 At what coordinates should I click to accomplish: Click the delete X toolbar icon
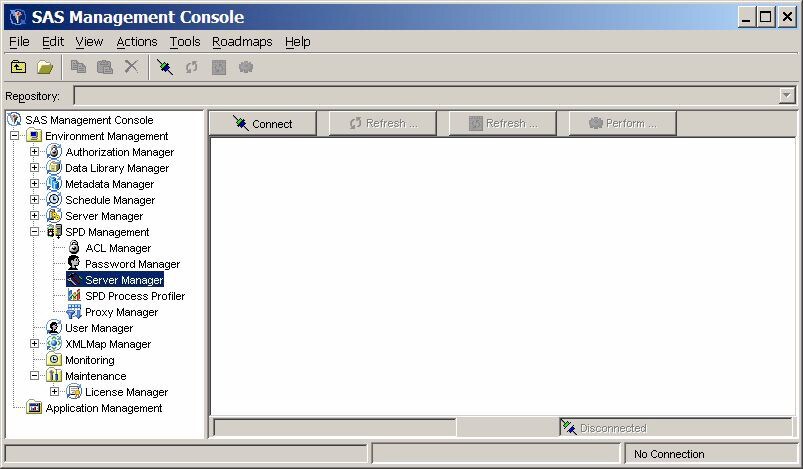132,67
